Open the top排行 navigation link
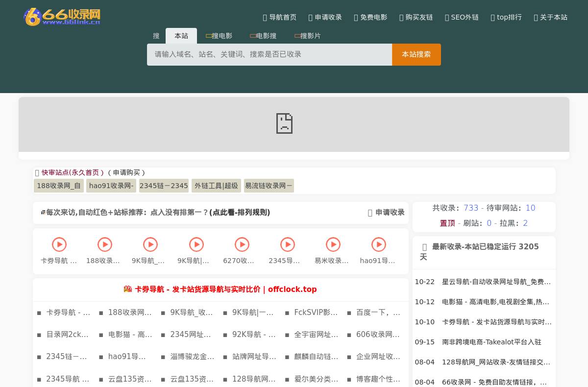The height and width of the screenshot is (387, 588). pyautogui.click(x=506, y=17)
